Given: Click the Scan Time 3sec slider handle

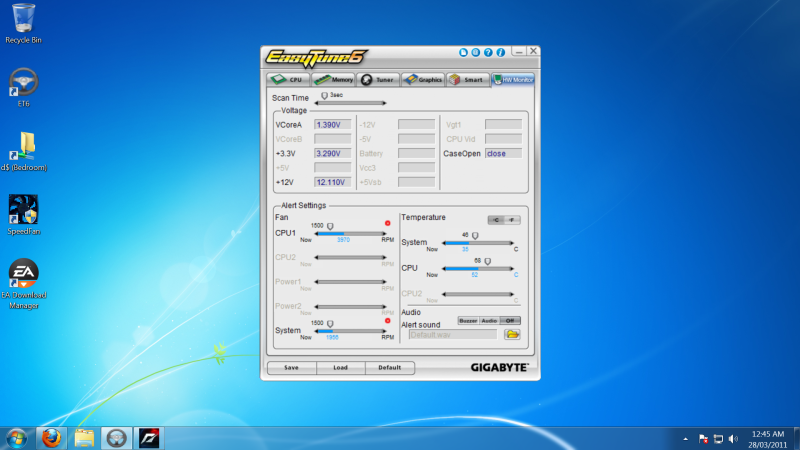Looking at the screenshot, I should (x=324, y=95).
